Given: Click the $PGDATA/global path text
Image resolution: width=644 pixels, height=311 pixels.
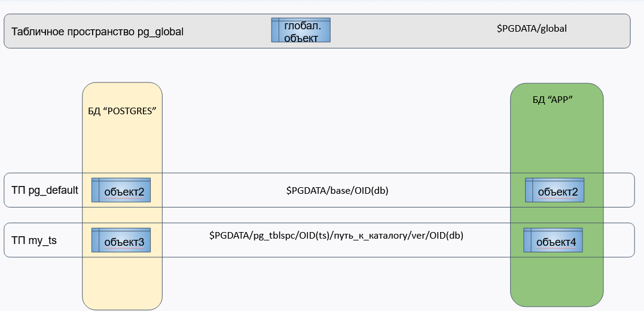Looking at the screenshot, I should (x=532, y=28).
